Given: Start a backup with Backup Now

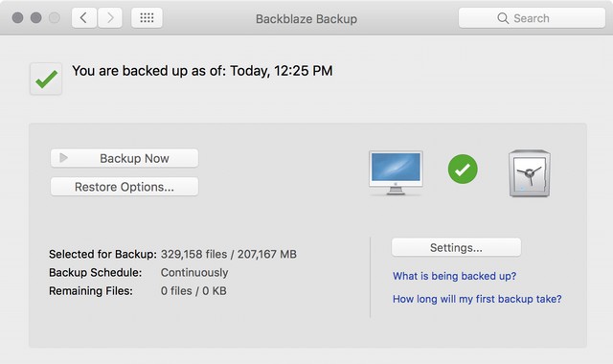Looking at the screenshot, I should (125, 158).
